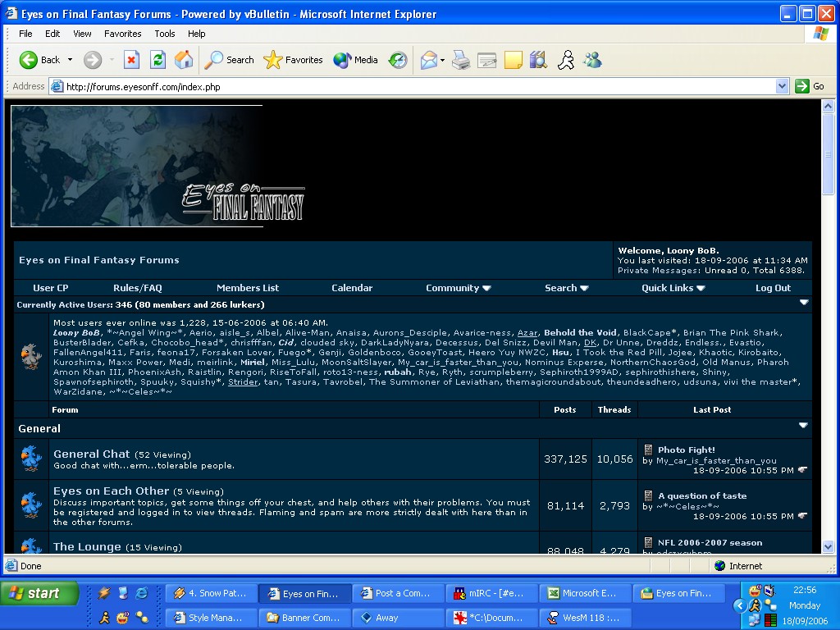Click the Show Desktop quick launch icon
The image size is (840, 630).
point(123,593)
